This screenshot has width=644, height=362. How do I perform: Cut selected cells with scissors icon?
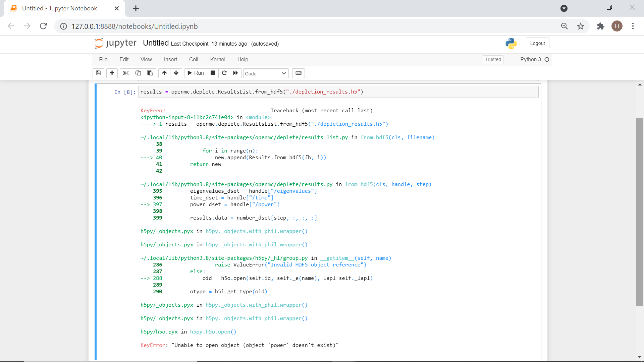click(126, 73)
